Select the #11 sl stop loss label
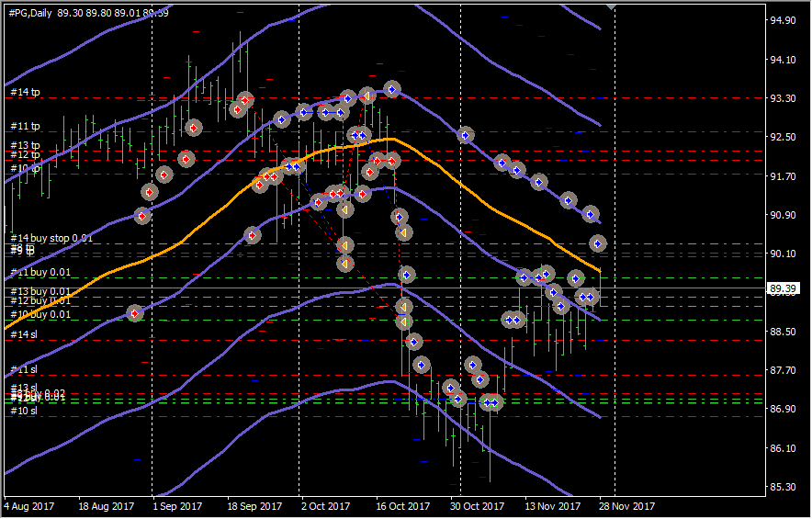Screen dimensions: 812x519 23,369
